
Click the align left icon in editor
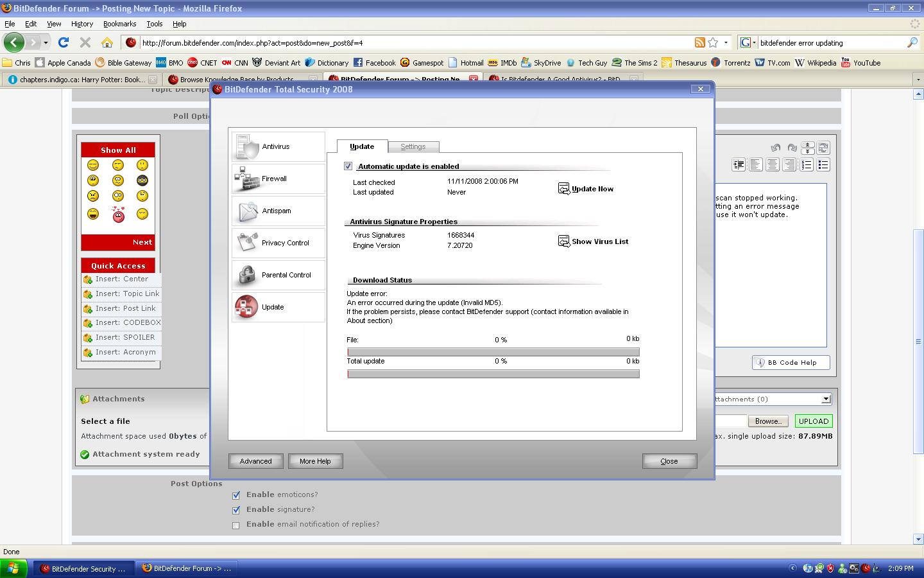pos(756,165)
